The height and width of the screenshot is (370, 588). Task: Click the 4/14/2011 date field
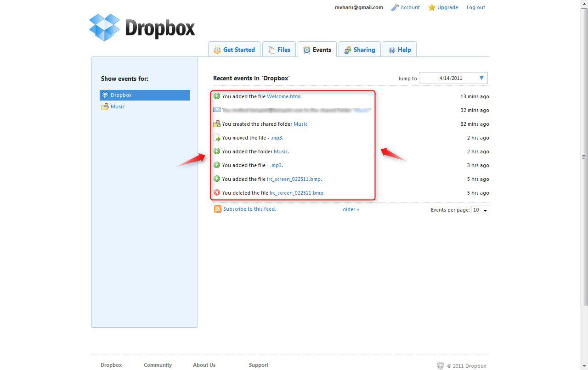pos(453,78)
